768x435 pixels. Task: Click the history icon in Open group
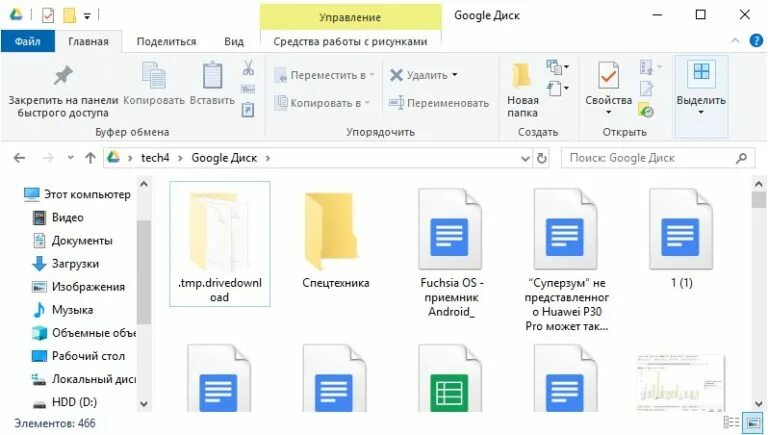(647, 110)
